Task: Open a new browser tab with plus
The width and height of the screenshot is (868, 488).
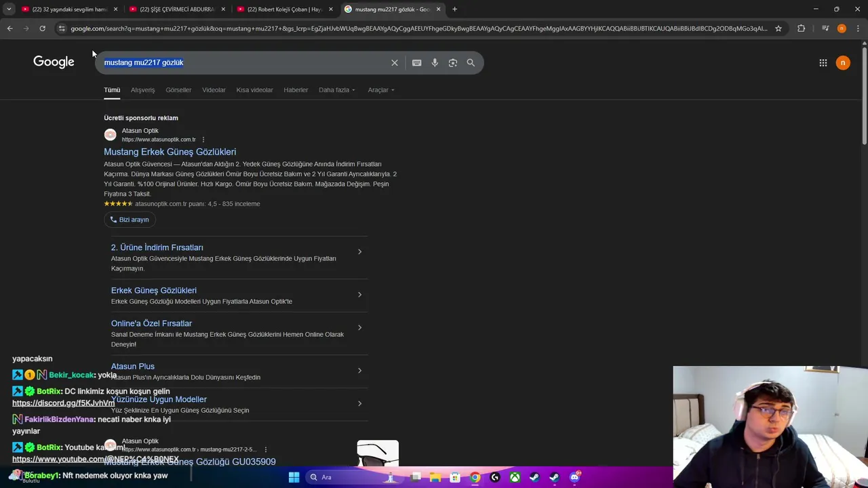Action: (454, 9)
